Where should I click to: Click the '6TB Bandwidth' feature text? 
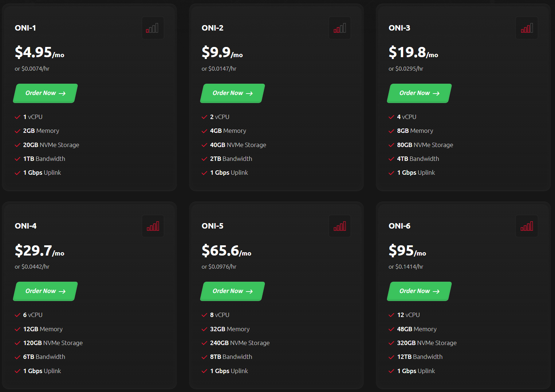pyautogui.click(x=44, y=357)
